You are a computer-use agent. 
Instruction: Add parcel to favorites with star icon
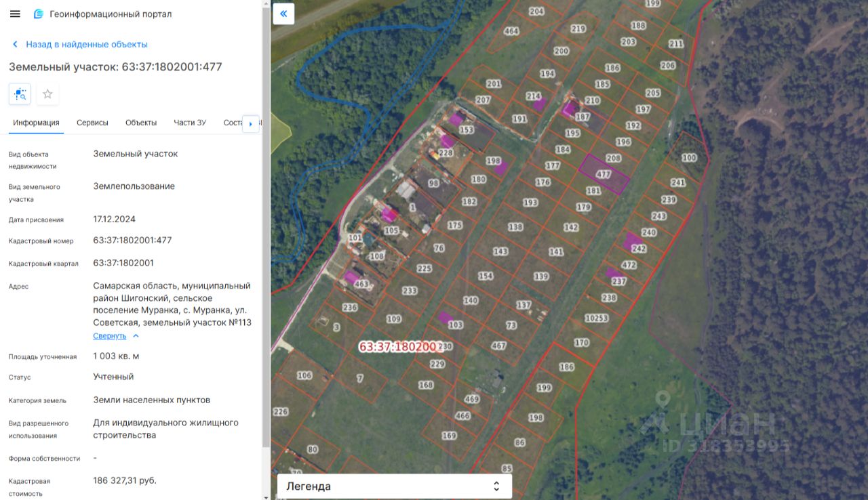coord(47,94)
